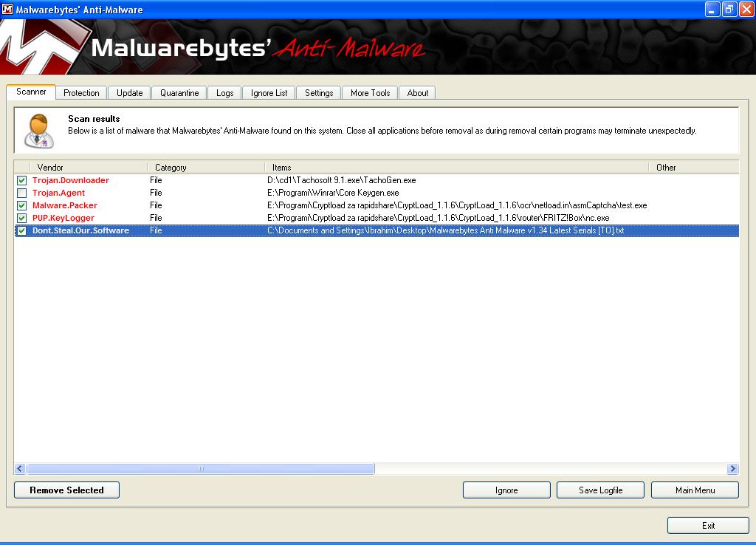Image resolution: width=756 pixels, height=545 pixels.
Task: Click the horizontal scrollbar thumb
Action: (200, 469)
